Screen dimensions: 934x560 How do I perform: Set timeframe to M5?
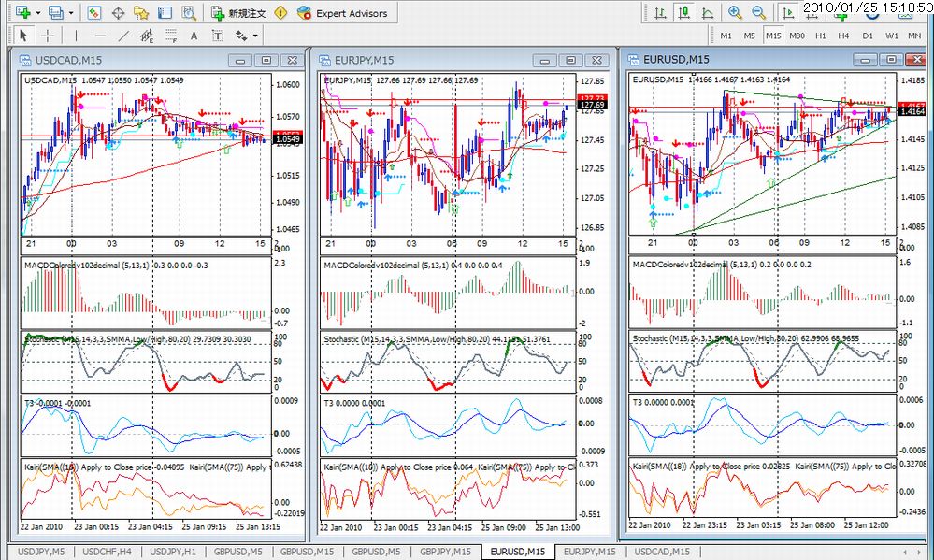tap(749, 36)
